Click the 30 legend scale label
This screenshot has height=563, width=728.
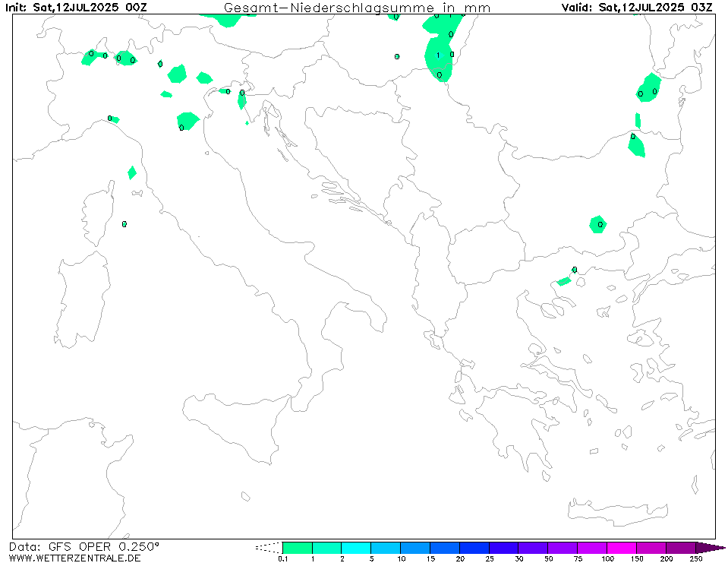point(519,558)
